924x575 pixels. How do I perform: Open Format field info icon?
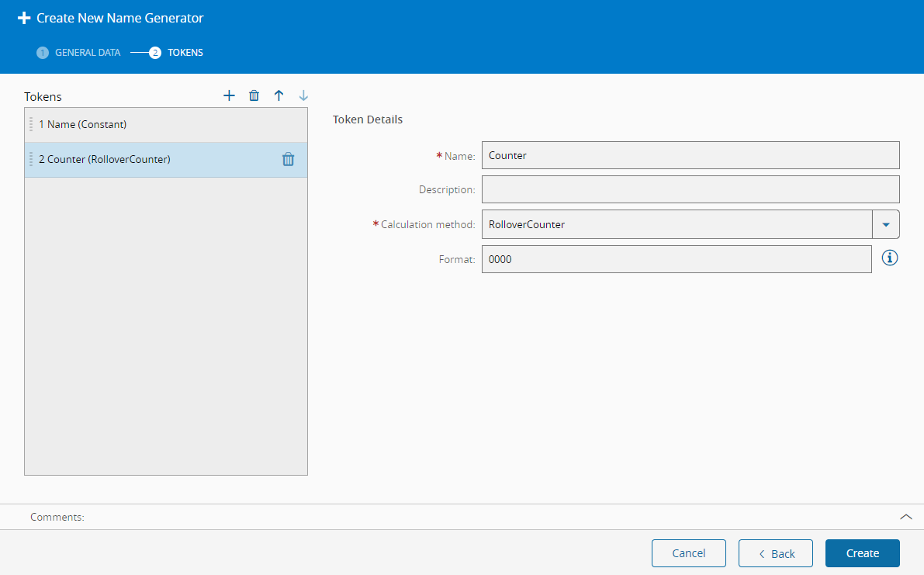[x=890, y=258]
